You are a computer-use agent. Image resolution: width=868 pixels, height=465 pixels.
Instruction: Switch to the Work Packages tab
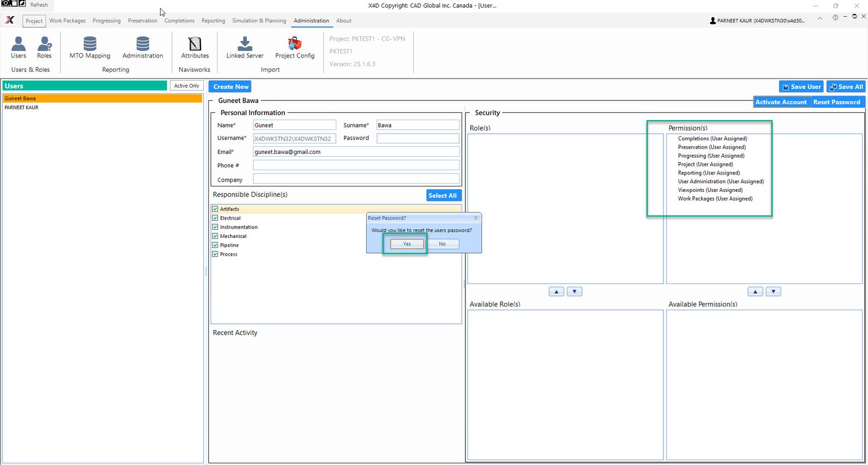coord(67,21)
